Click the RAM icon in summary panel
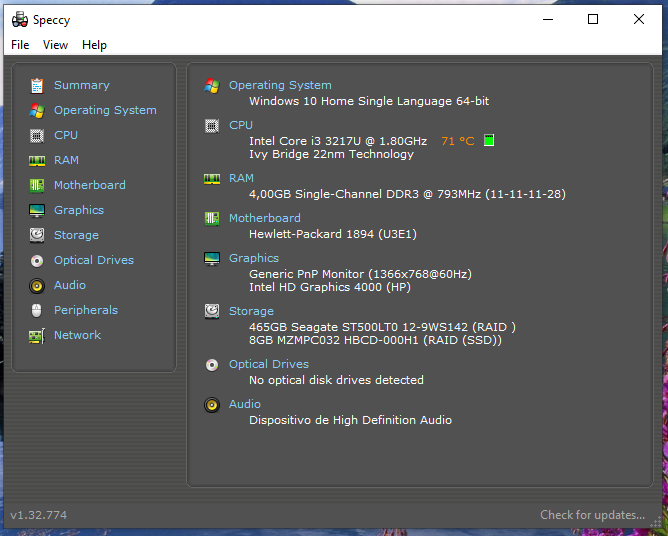This screenshot has width=668, height=536. pyautogui.click(x=212, y=179)
